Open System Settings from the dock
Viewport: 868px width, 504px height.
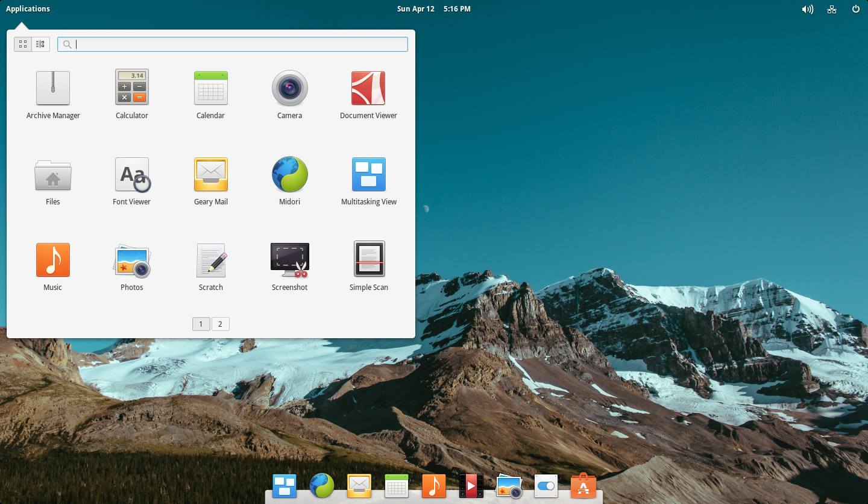point(546,486)
